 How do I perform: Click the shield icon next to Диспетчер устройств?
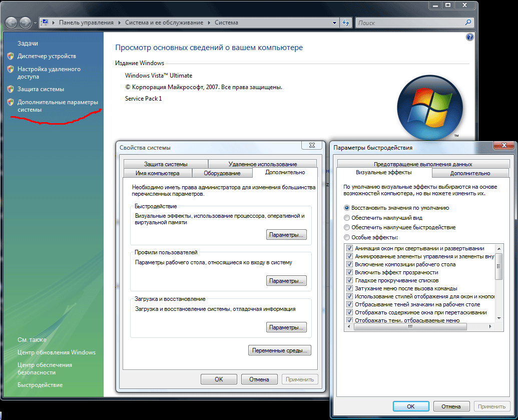tap(11, 56)
